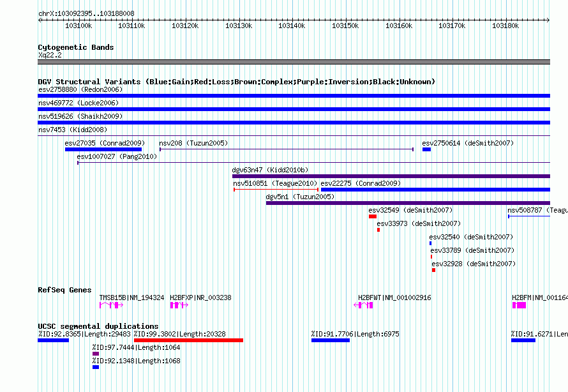Click the esv32928 (deSmith2007) label text
This screenshot has width=568, height=392.
[474, 264]
